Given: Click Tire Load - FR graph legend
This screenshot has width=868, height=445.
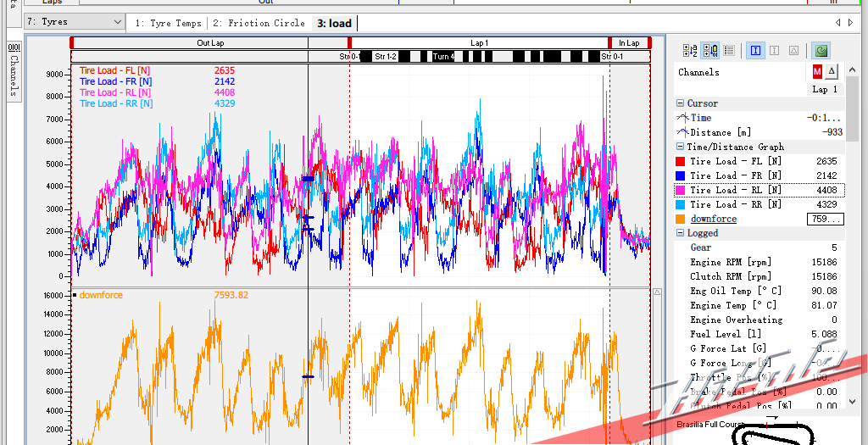Looking at the screenshot, I should click(115, 81).
